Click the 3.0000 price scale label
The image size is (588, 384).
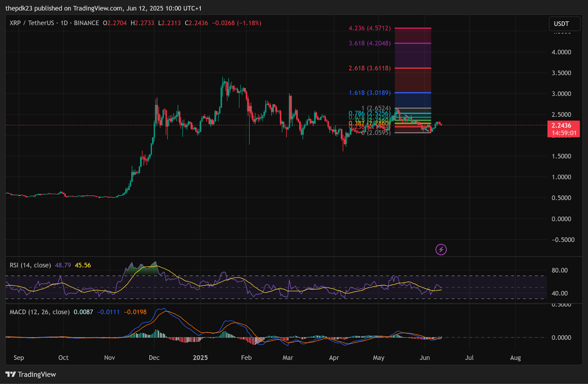pos(561,94)
